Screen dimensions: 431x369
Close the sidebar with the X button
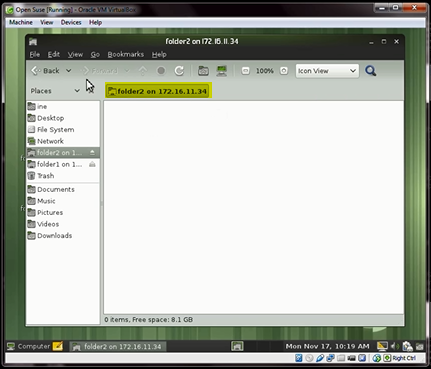click(x=91, y=91)
